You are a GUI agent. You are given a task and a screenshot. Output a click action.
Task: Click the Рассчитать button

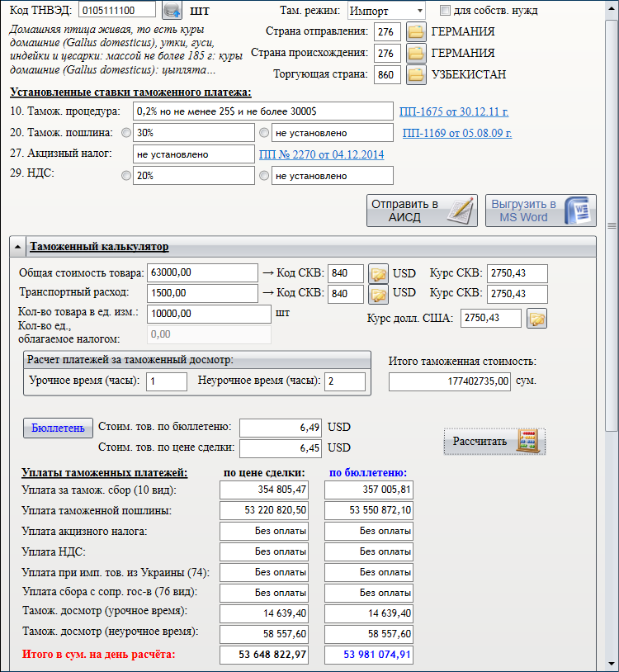[x=494, y=441]
